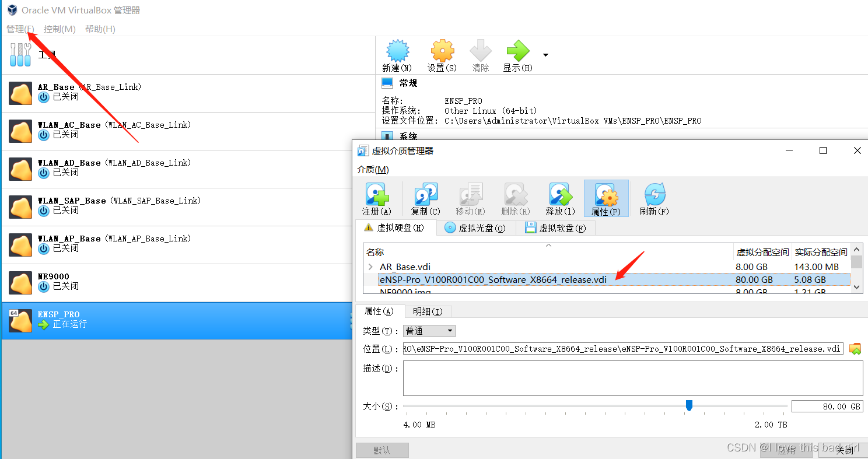868x459 pixels.
Task: Select eNSP-Pro_V100R001C00_Software_X8664_release.vdi row
Action: (x=607, y=279)
